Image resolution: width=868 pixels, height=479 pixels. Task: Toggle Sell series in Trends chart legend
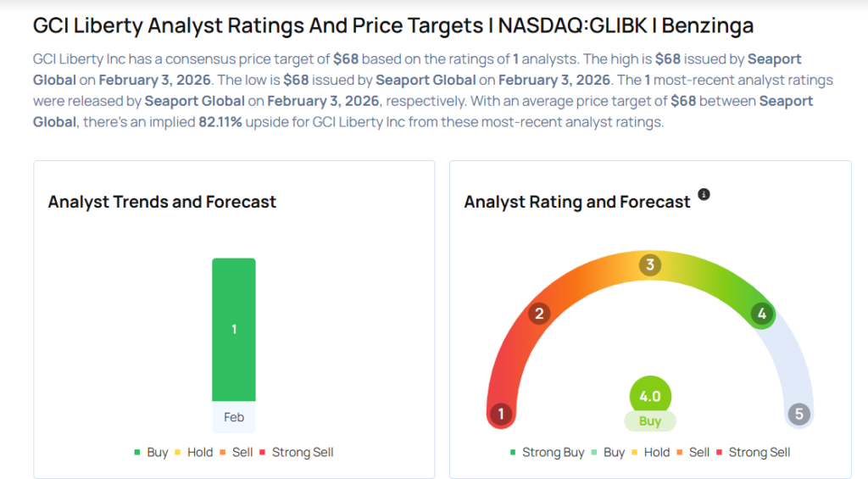pyautogui.click(x=236, y=452)
